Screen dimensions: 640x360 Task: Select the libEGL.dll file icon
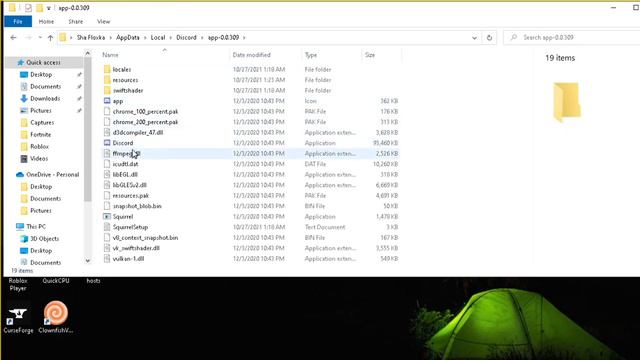[107, 175]
